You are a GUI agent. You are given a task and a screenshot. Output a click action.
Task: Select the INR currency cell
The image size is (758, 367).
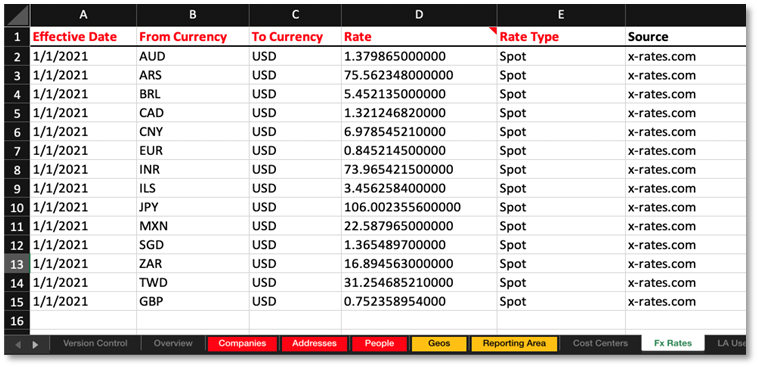point(193,170)
